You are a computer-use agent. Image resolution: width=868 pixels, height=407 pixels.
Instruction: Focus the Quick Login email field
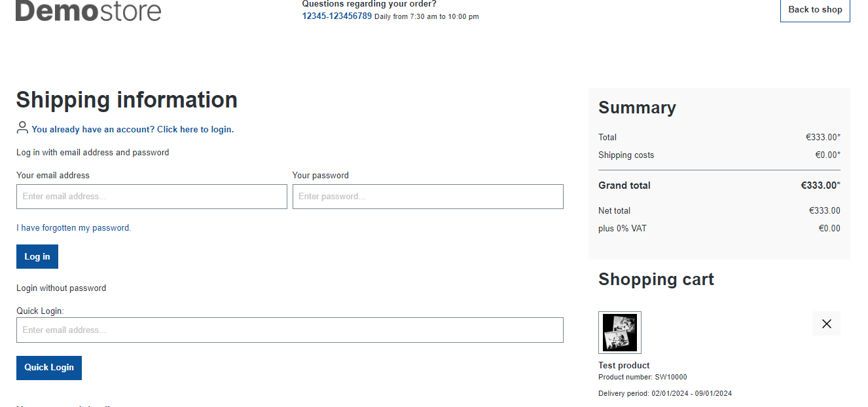(x=290, y=330)
